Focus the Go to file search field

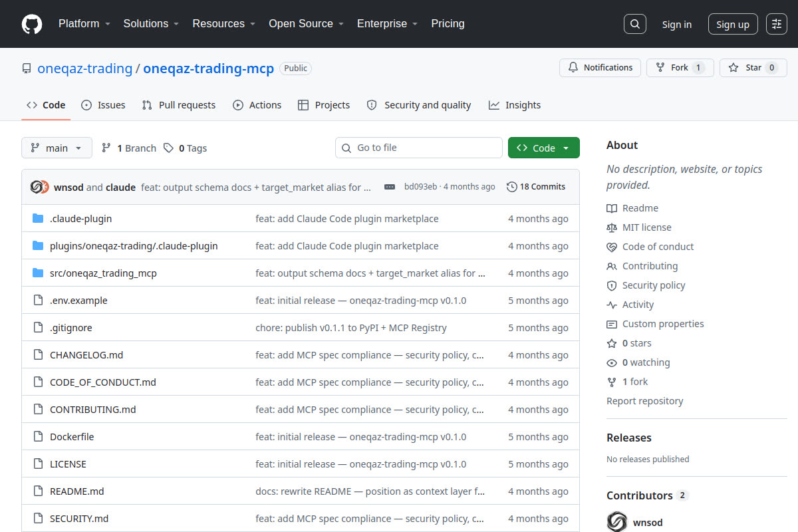[x=419, y=148]
